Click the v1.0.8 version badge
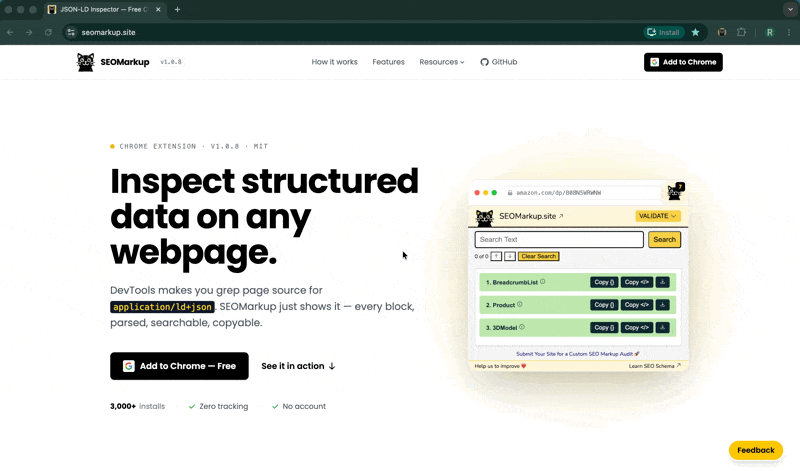The image size is (800, 471). click(x=171, y=62)
